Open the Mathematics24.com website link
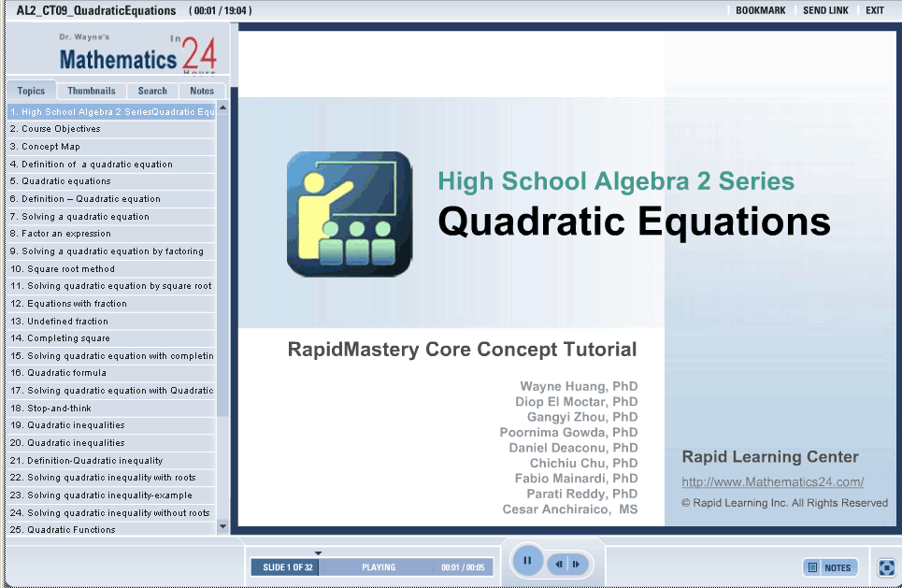 pos(772,482)
